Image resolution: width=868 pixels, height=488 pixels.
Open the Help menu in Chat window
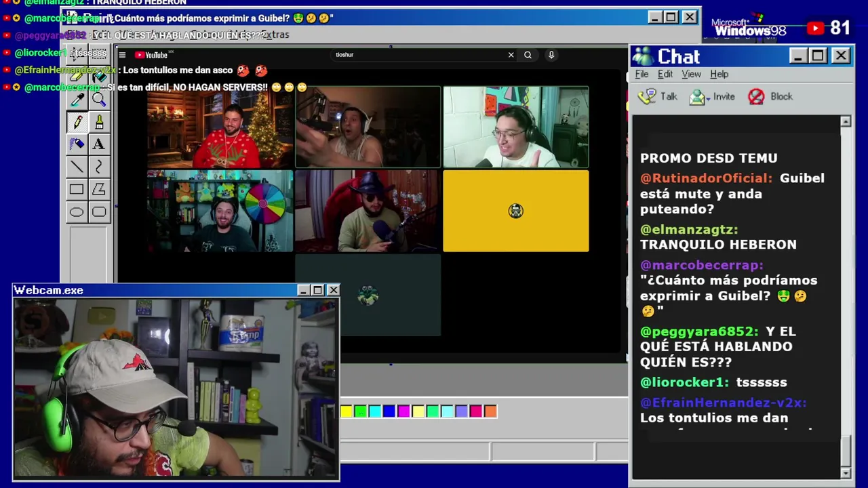coord(719,75)
